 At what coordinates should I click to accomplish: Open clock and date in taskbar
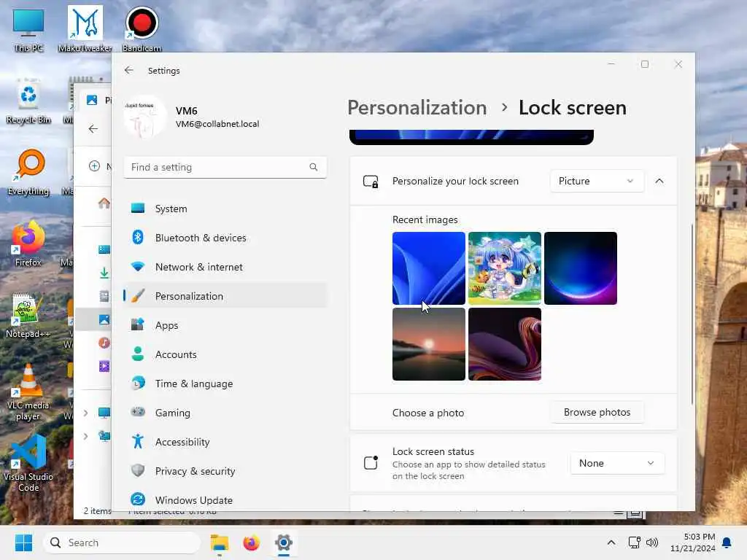point(692,542)
